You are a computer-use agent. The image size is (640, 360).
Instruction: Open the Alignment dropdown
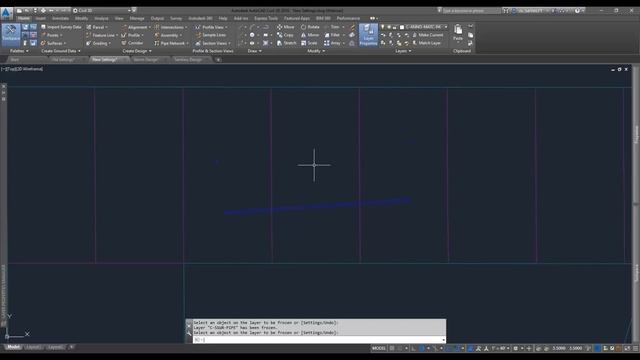(136, 27)
